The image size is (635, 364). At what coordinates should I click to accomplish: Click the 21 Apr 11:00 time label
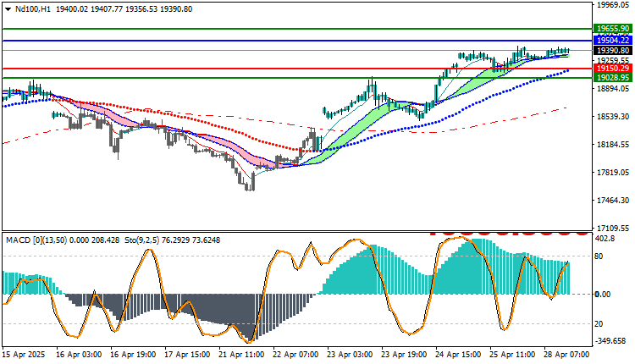coord(242,355)
